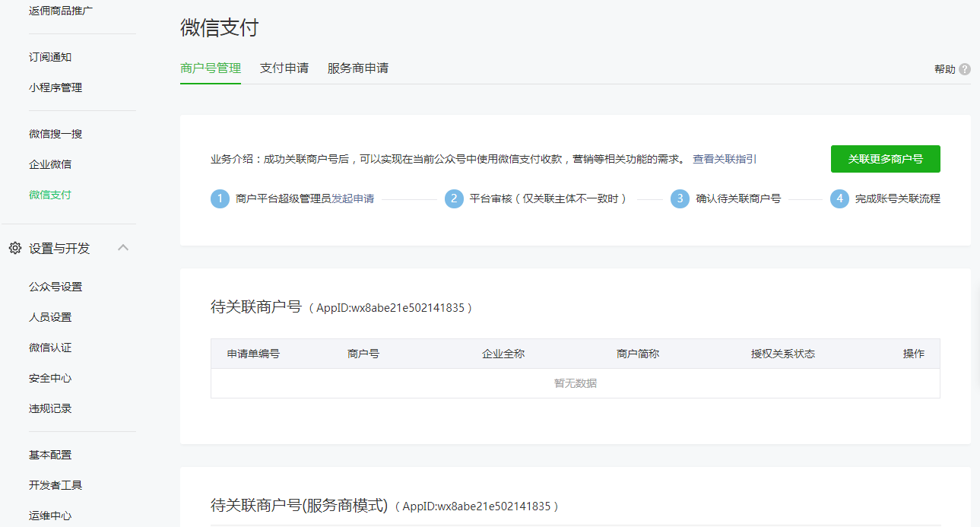Open 安全中心 in the sidebar
Image resolution: width=980 pixels, height=527 pixels.
(50, 378)
